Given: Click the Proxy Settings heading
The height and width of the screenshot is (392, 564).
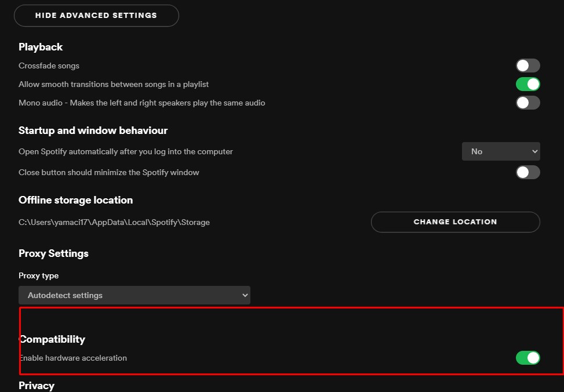Looking at the screenshot, I should coord(53,253).
